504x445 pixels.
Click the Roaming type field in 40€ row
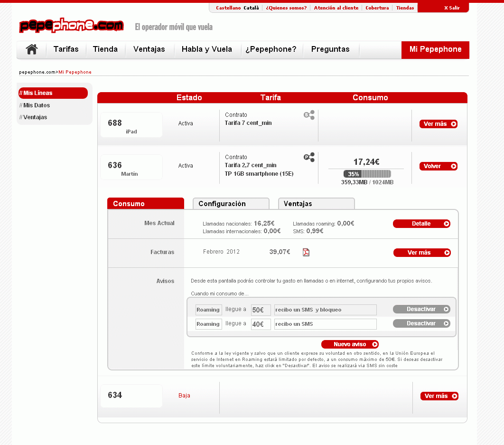pos(209,324)
